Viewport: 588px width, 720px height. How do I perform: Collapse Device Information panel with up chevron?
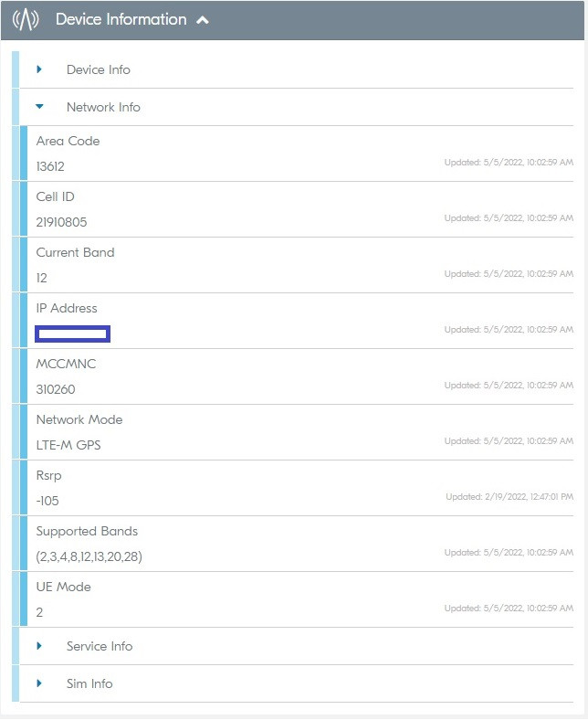[203, 20]
